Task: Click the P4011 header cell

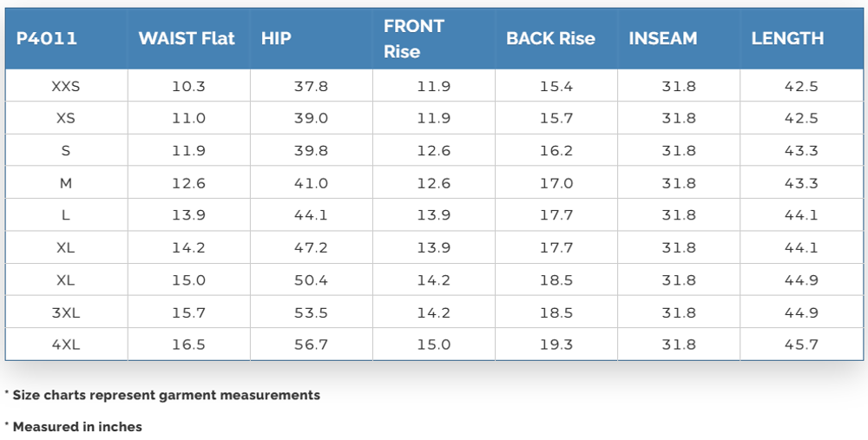Action: [x=47, y=38]
